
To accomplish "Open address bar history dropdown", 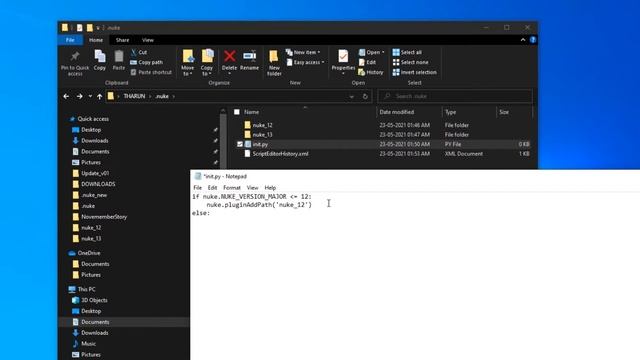I will click(x=351, y=97).
